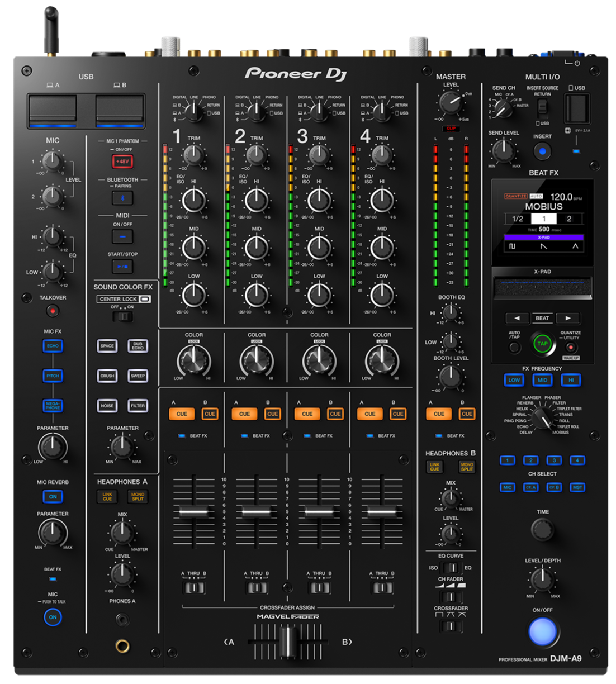Image resolution: width=616 pixels, height=684 pixels.
Task: Click the channel 2 COLOR knob
Action: tap(257, 359)
